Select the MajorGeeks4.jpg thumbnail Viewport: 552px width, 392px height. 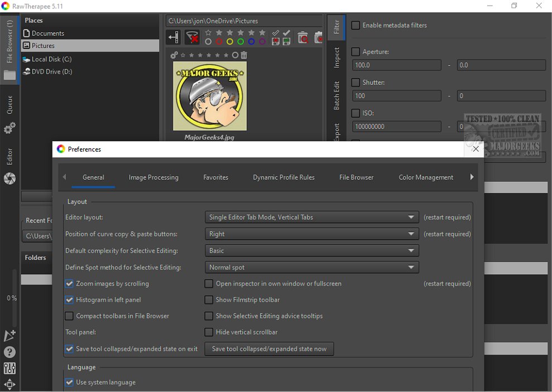pyautogui.click(x=210, y=96)
